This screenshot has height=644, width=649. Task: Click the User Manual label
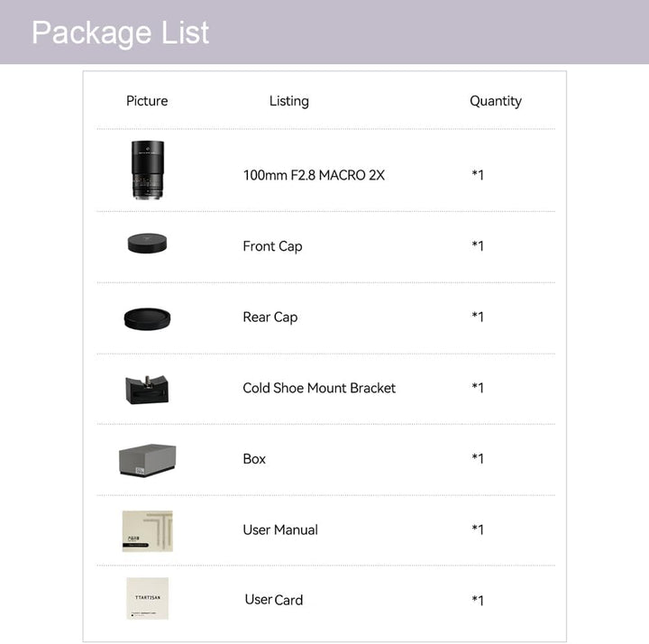(280, 529)
